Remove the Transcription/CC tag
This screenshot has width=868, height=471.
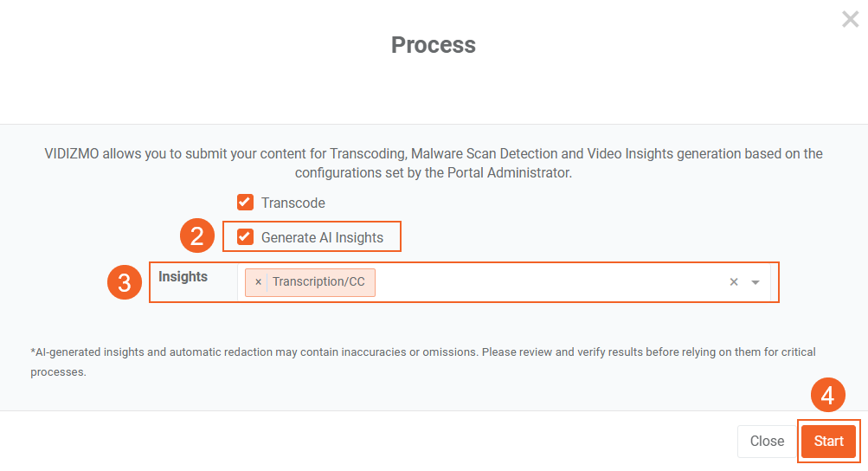pyautogui.click(x=258, y=282)
